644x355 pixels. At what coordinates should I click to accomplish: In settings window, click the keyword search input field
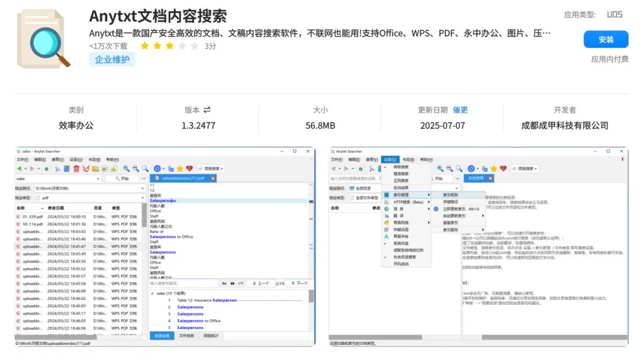(x=355, y=179)
